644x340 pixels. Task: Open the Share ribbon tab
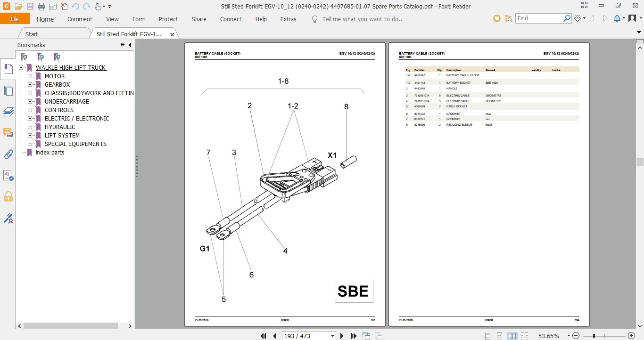(199, 19)
